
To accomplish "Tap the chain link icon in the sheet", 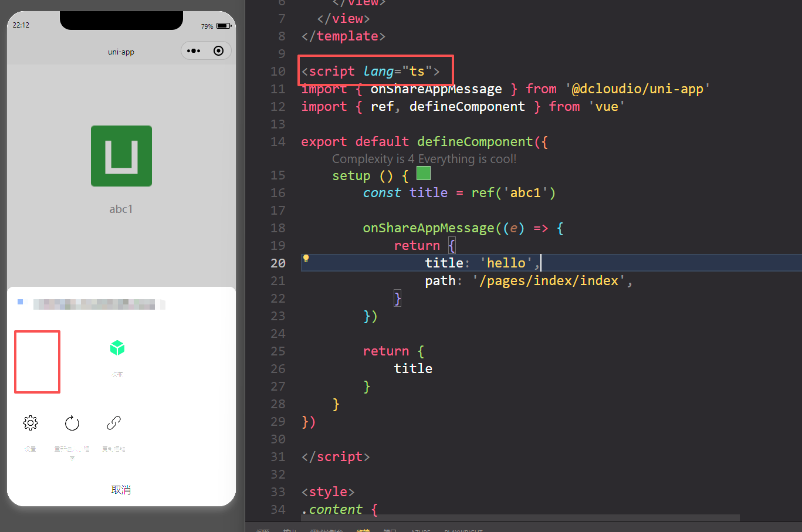I will click(x=114, y=423).
